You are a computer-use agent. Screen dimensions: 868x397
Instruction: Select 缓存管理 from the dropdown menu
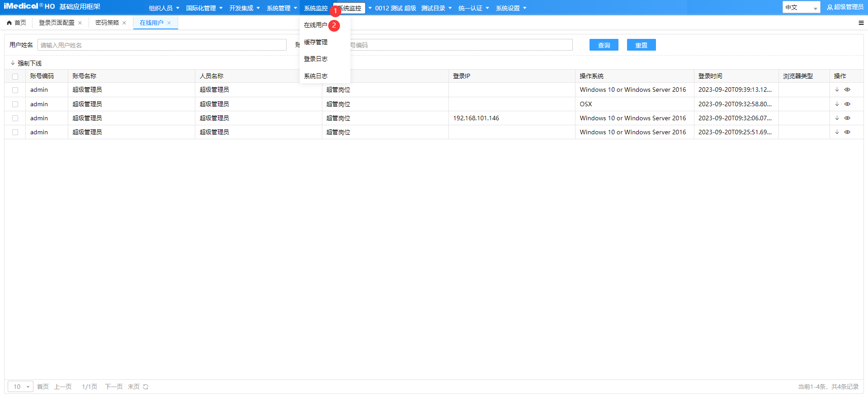(316, 42)
